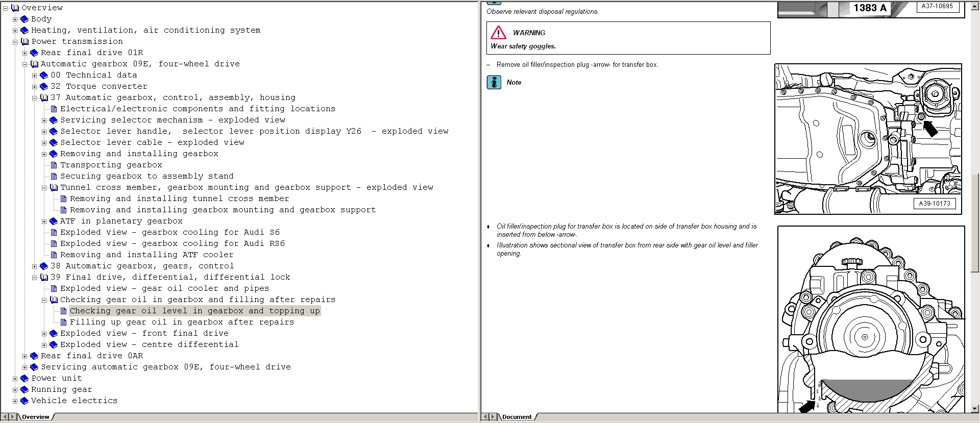Expand the ATF in planetary gearbox node

pos(44,221)
